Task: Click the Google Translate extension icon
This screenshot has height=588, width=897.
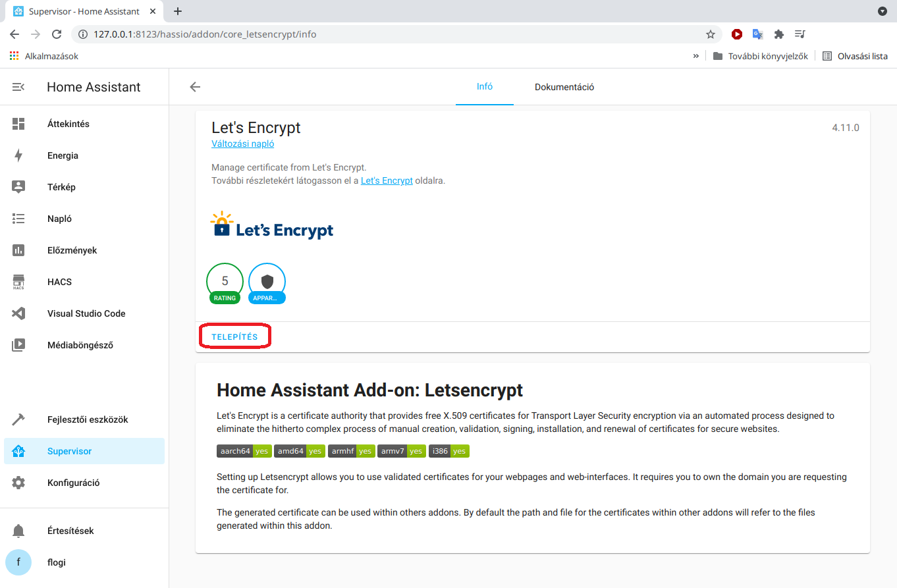Action: coord(758,34)
